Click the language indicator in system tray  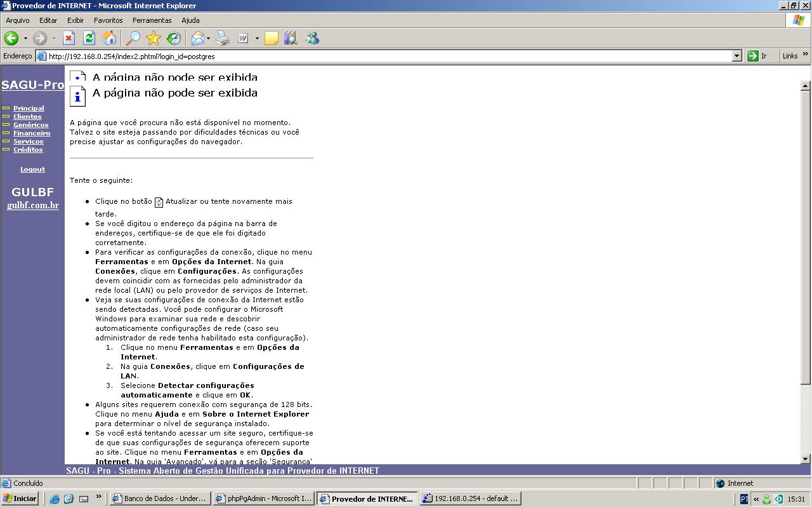pyautogui.click(x=744, y=499)
